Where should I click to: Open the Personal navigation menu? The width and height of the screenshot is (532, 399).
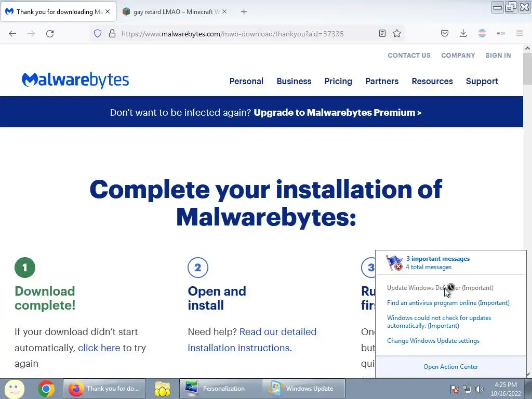246,81
